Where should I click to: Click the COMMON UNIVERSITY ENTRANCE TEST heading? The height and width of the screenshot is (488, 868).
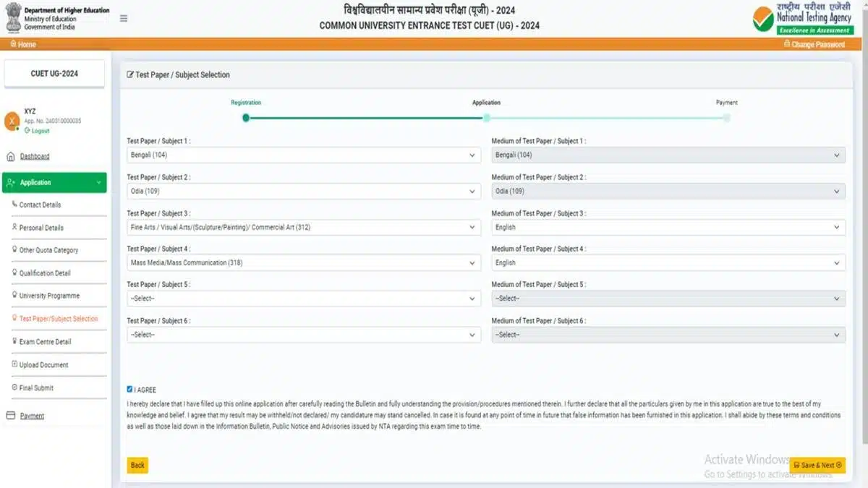430,26
